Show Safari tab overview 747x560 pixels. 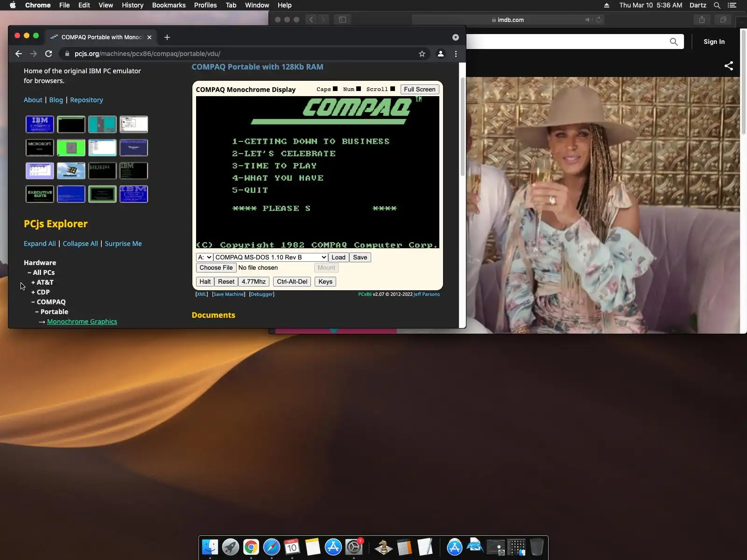coord(723,20)
